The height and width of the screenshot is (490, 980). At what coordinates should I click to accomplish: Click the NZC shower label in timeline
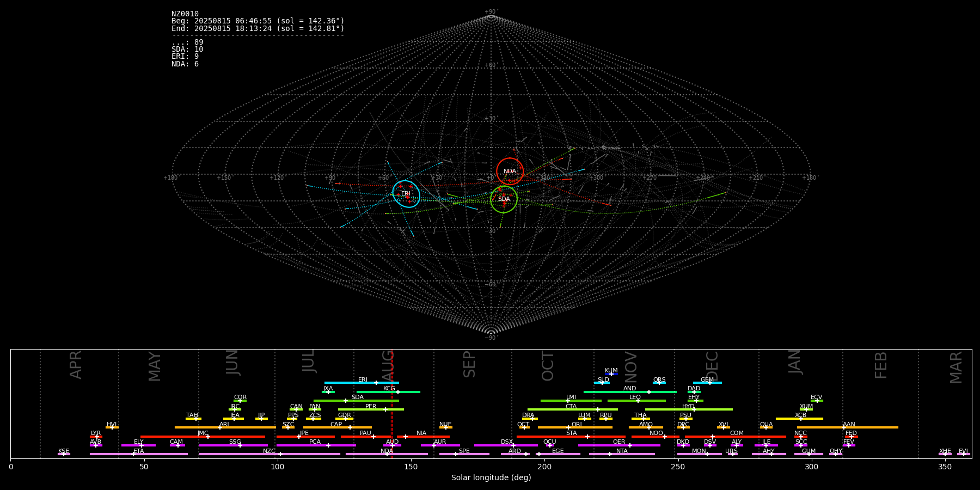(269, 451)
